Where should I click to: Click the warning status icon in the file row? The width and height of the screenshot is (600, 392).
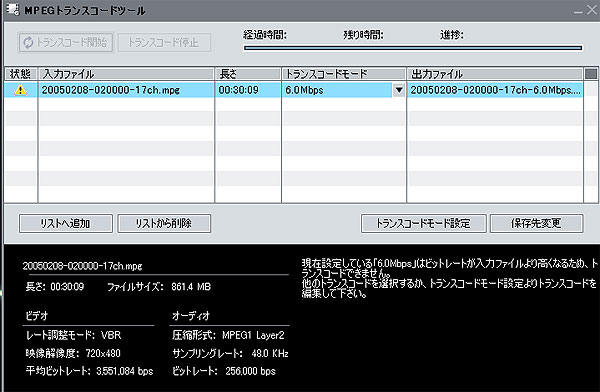click(20, 90)
